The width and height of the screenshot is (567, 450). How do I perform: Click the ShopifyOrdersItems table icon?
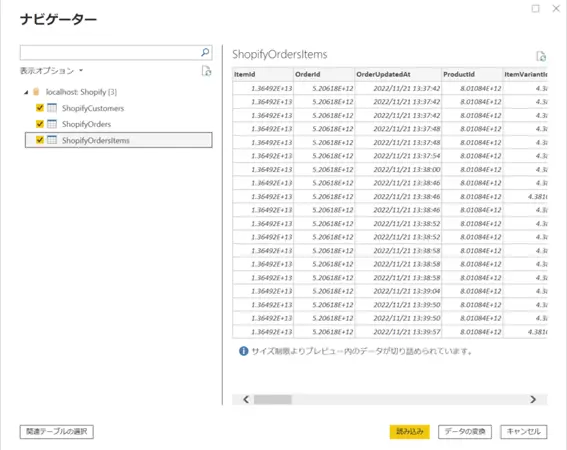click(52, 140)
